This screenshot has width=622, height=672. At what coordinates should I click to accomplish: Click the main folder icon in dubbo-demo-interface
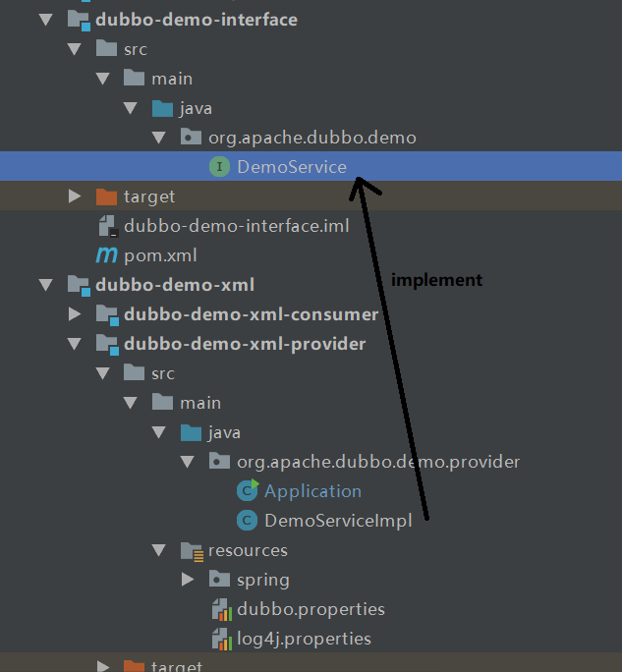pos(134,78)
